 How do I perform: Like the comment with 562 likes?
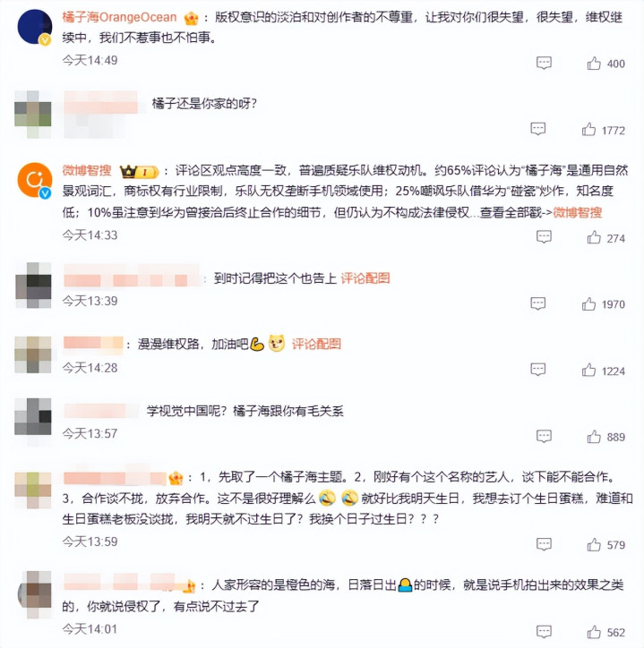pos(594,632)
